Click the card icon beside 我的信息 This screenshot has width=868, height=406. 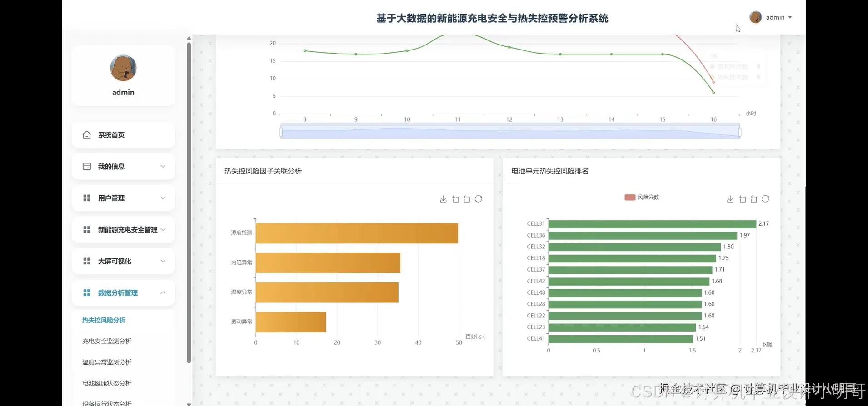click(x=87, y=166)
